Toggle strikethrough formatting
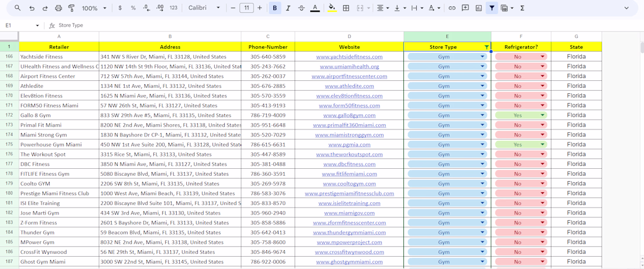Screen dimensions: 644x269 302,8
